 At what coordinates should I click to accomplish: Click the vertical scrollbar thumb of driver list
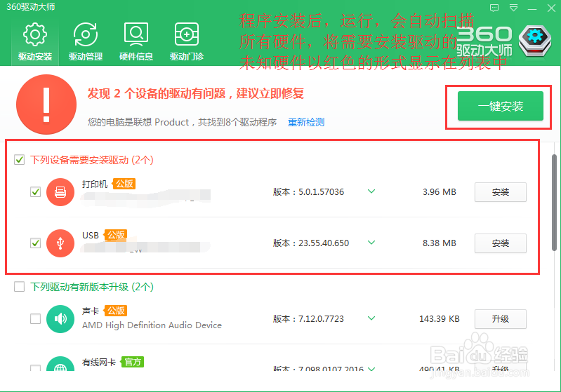coord(554,203)
